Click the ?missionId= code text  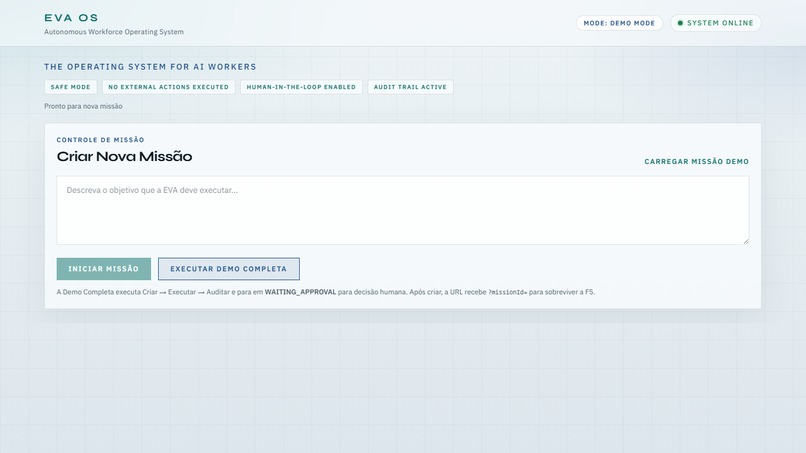pyautogui.click(x=507, y=292)
